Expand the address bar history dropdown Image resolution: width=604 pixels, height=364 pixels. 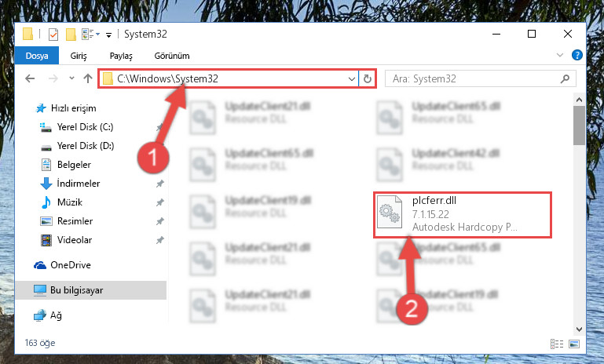(x=351, y=79)
